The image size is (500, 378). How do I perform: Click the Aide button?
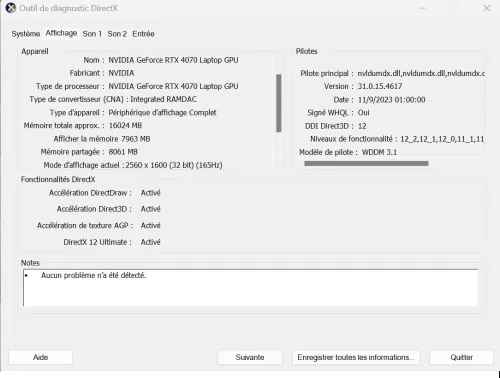[40, 357]
